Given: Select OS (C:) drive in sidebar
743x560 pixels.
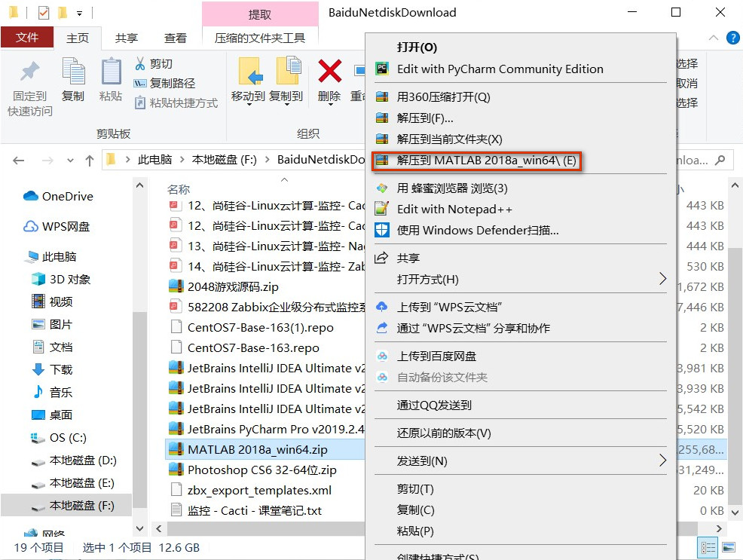Looking at the screenshot, I should [x=58, y=438].
